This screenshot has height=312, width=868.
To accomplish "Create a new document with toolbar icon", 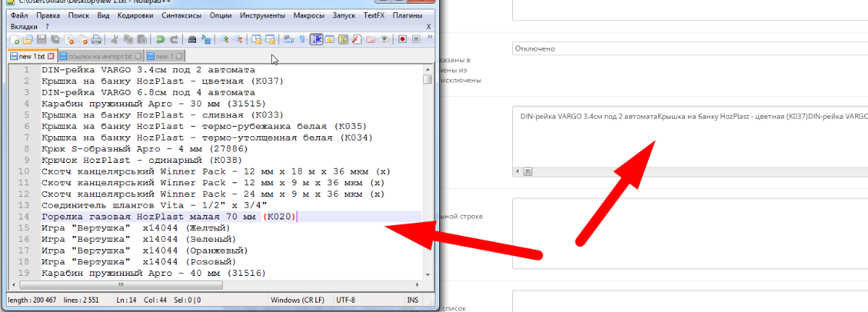I will pyautogui.click(x=14, y=39).
